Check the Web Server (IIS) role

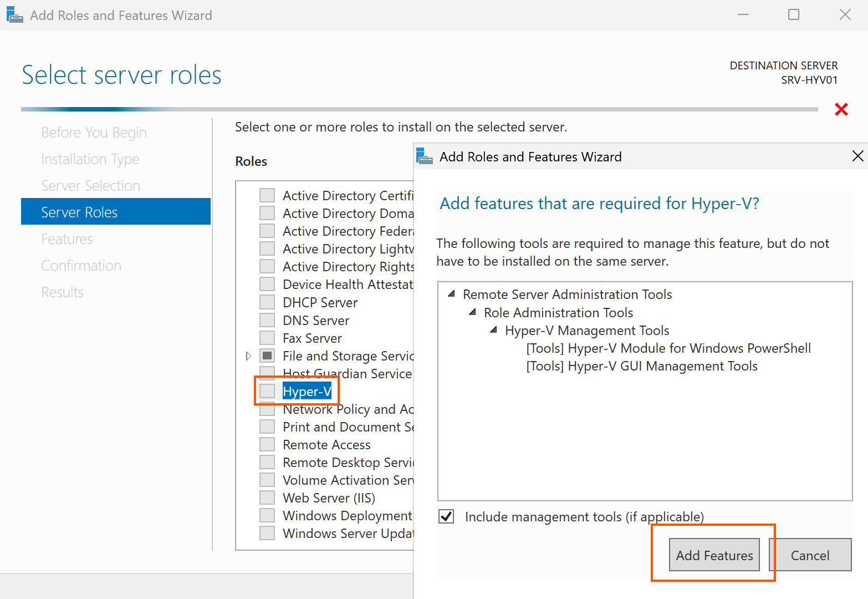click(267, 498)
